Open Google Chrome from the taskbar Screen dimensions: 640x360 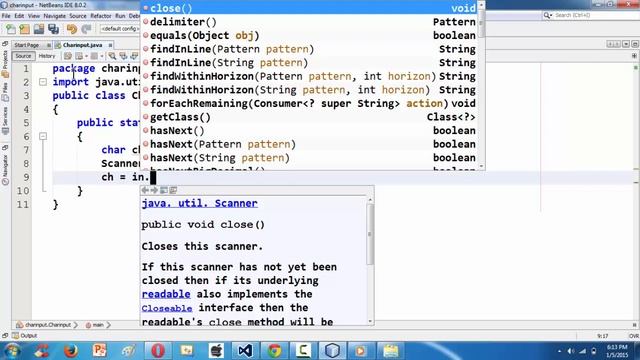point(274,351)
